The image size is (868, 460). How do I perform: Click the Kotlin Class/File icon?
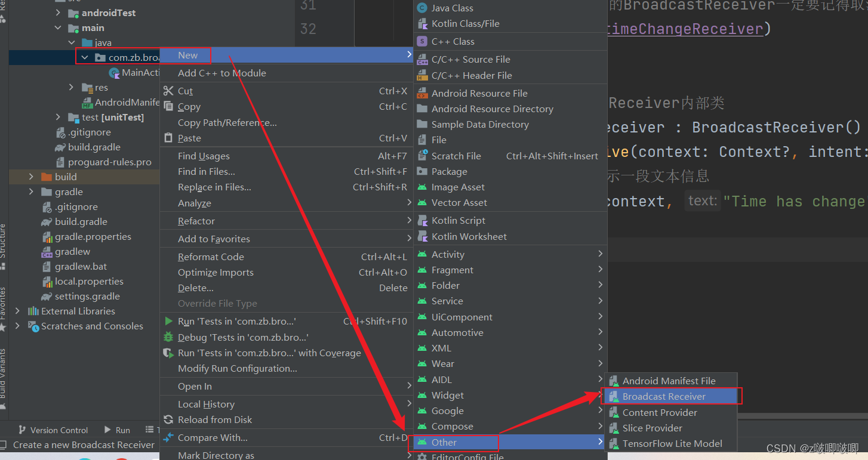422,24
